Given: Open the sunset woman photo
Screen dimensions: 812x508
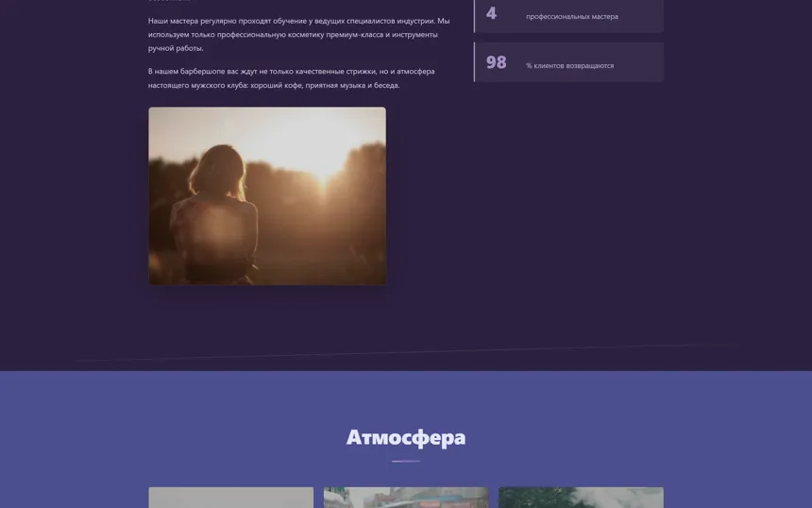Looking at the screenshot, I should [x=267, y=195].
